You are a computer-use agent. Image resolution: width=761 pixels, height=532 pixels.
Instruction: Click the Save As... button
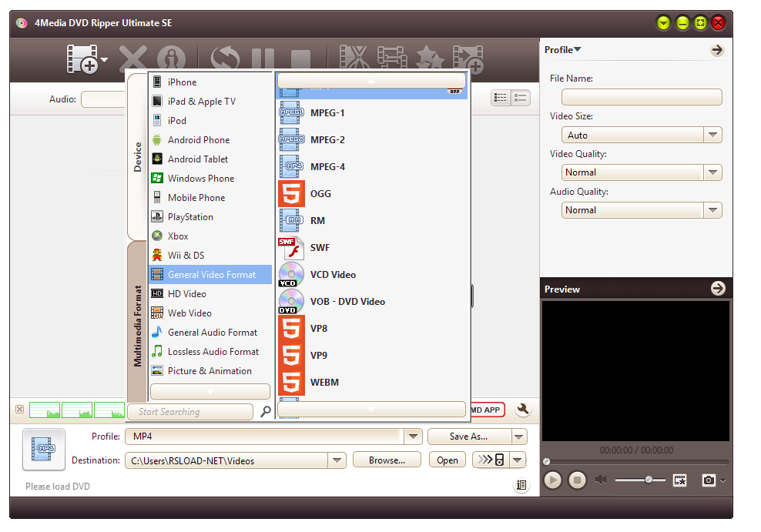(x=469, y=437)
